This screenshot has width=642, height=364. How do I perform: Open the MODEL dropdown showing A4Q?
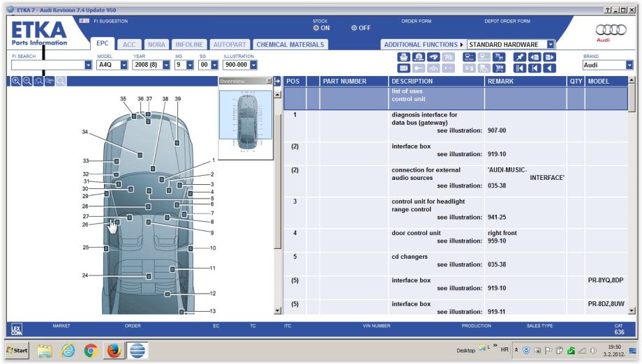pos(124,65)
